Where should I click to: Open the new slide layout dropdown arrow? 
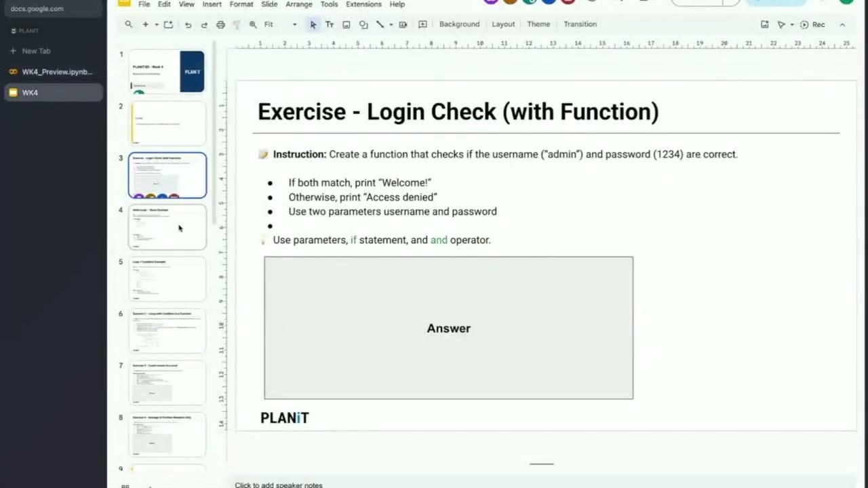tap(156, 24)
